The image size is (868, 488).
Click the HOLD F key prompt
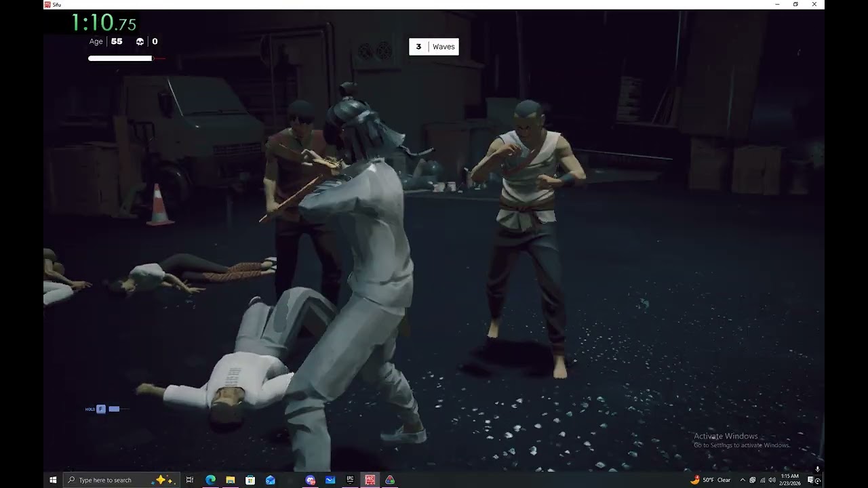[96, 409]
